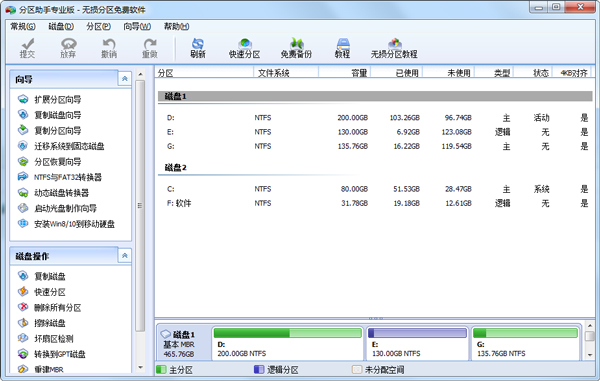Open the 教程 tutorial toolbar icon
The height and width of the screenshot is (381, 600).
point(342,48)
